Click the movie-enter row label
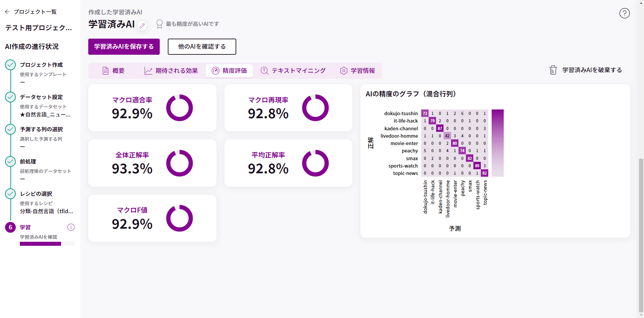The width and height of the screenshot is (644, 318). (x=404, y=143)
